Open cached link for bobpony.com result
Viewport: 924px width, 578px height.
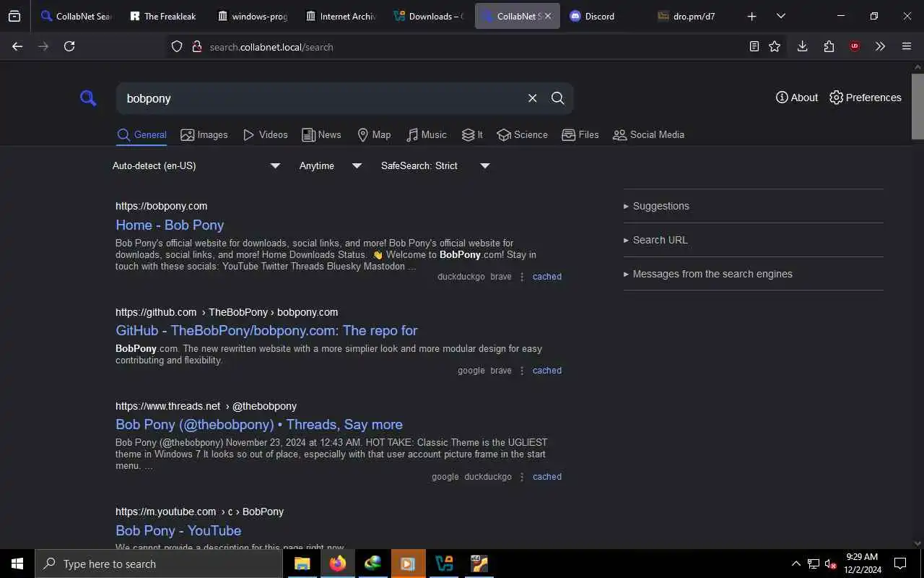click(x=546, y=277)
